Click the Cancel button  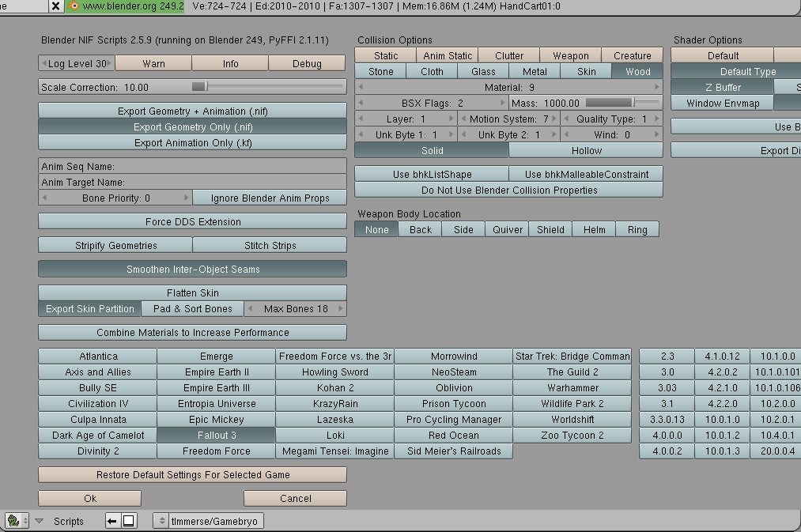pos(295,498)
